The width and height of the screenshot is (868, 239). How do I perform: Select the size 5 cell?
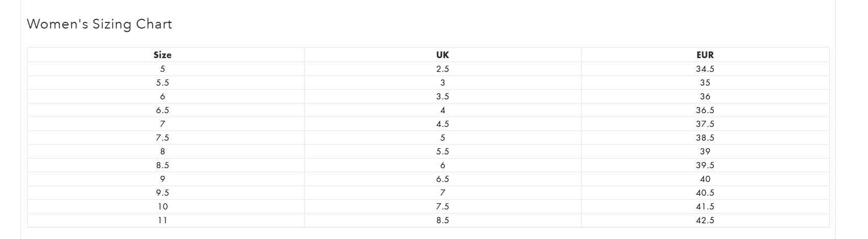click(x=162, y=69)
